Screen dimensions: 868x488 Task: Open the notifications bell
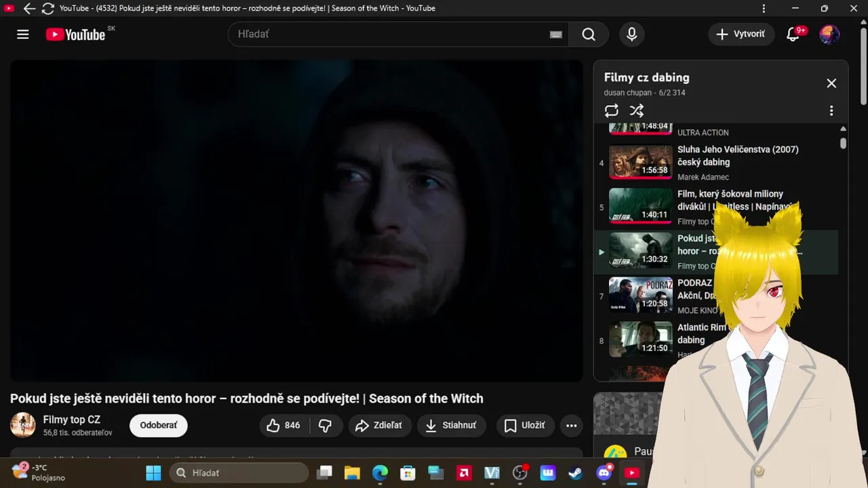[793, 35]
